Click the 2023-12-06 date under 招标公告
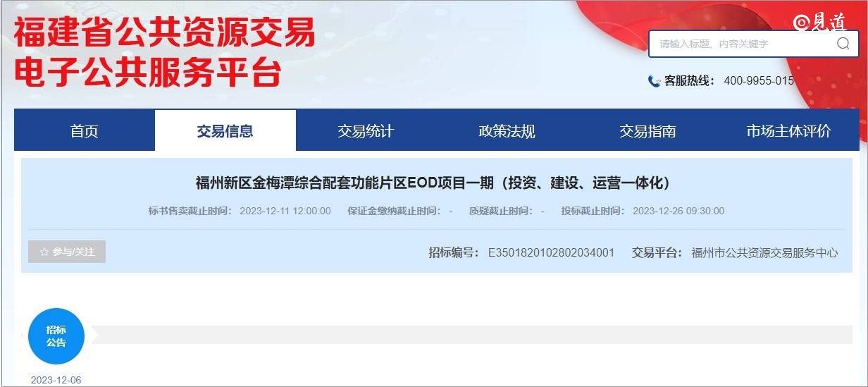868x387 pixels. click(x=56, y=380)
